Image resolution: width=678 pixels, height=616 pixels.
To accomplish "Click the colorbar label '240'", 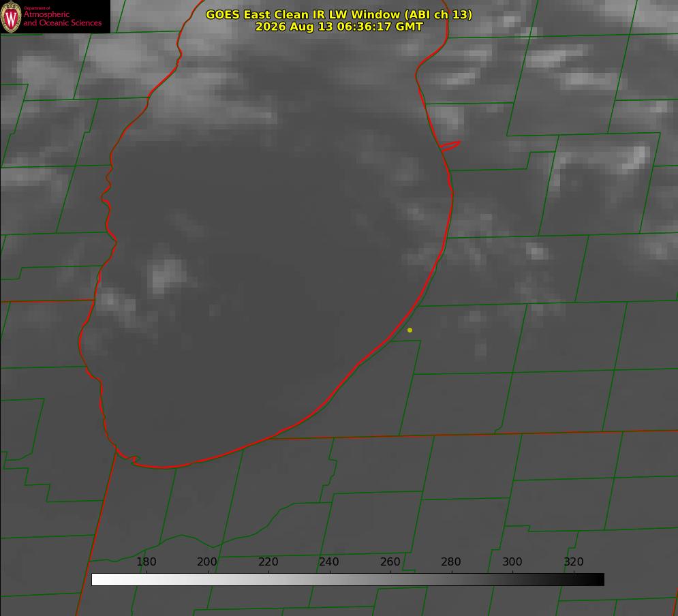I will coord(329,561).
